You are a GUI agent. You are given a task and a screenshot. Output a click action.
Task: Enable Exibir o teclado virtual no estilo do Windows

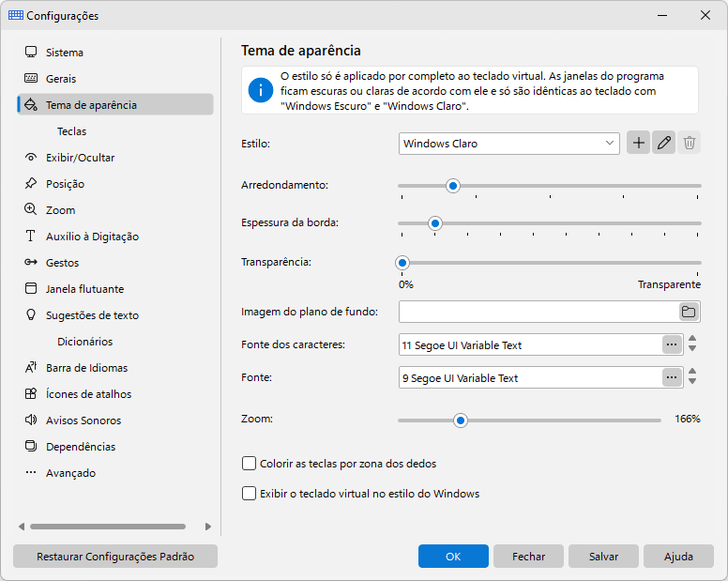point(249,493)
